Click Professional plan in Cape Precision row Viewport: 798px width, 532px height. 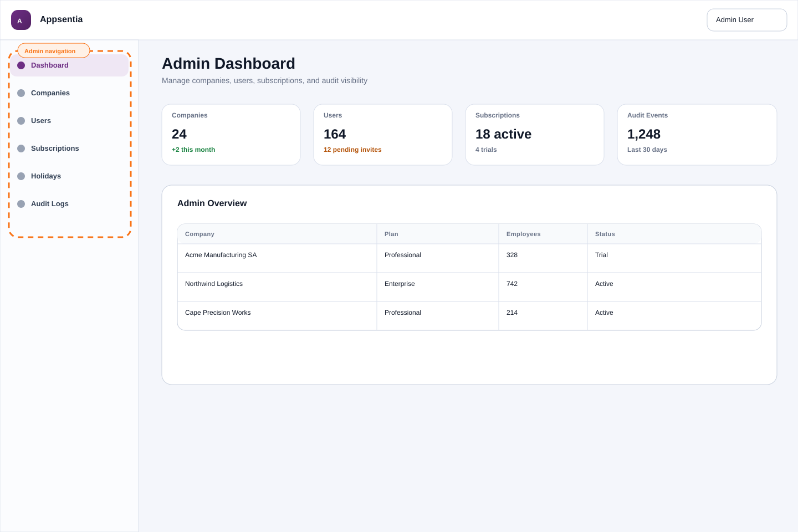pos(438,316)
